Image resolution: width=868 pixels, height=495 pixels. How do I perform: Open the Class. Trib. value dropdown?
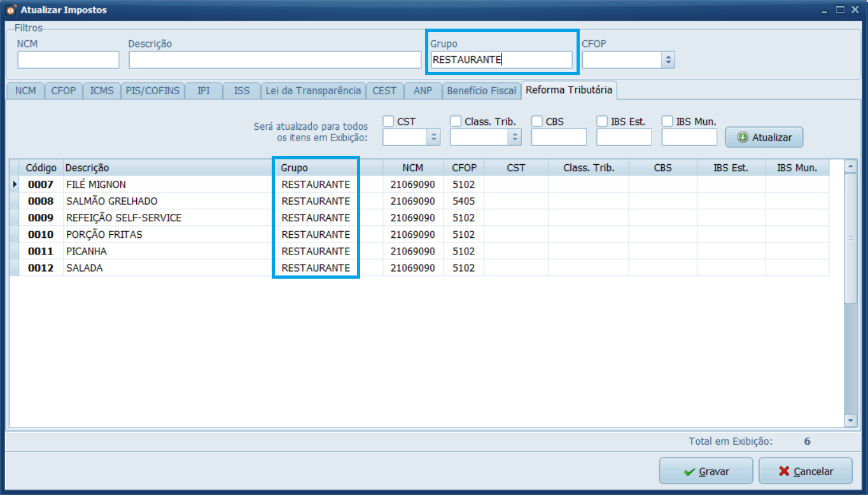click(515, 137)
